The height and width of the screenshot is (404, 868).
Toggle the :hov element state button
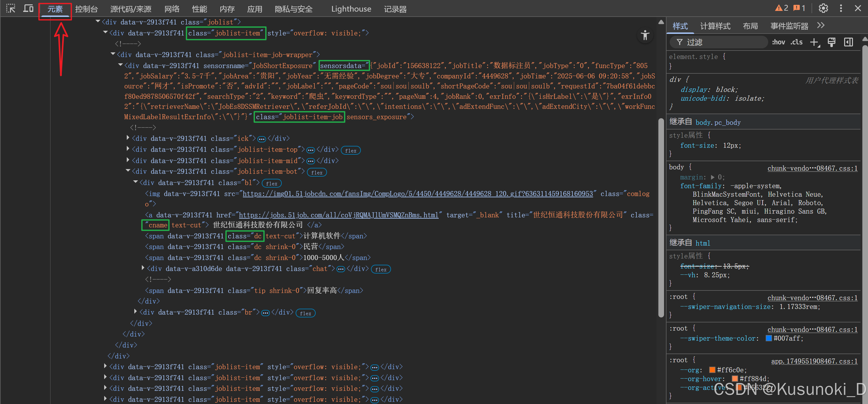(778, 42)
